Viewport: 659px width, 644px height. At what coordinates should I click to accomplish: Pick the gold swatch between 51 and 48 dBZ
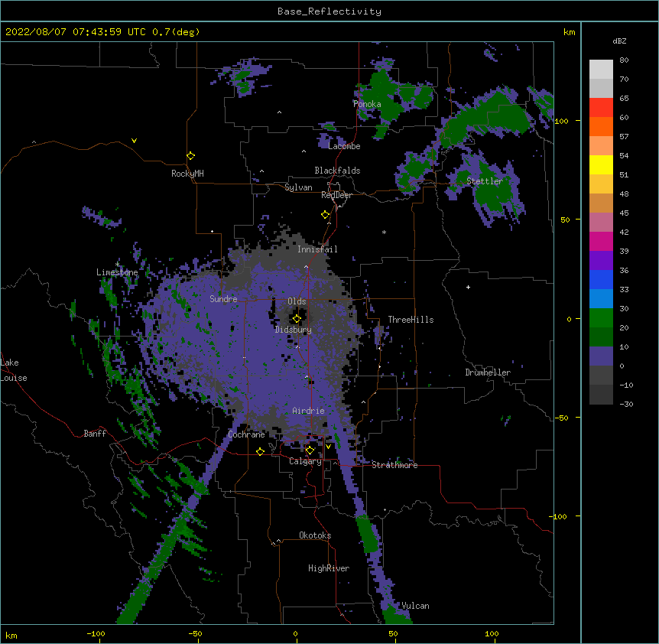click(601, 184)
